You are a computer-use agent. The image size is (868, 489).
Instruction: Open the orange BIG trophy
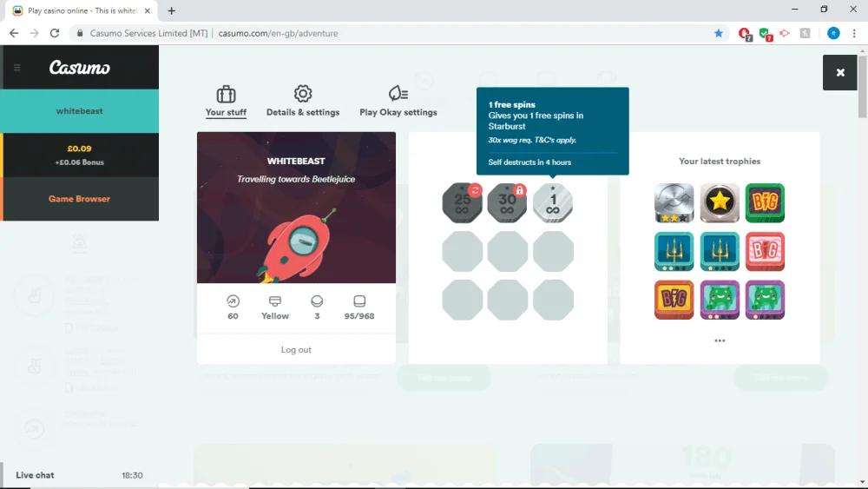[x=674, y=300]
